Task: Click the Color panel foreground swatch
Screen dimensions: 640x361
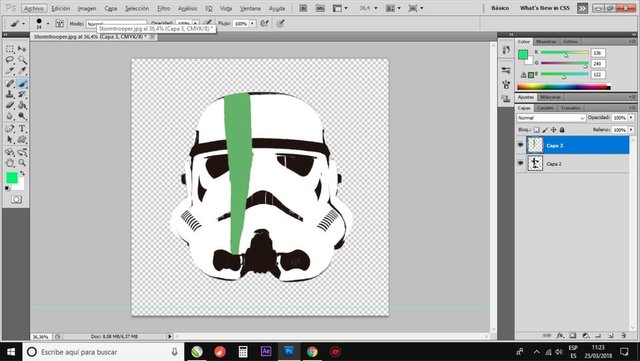Action: (523, 54)
